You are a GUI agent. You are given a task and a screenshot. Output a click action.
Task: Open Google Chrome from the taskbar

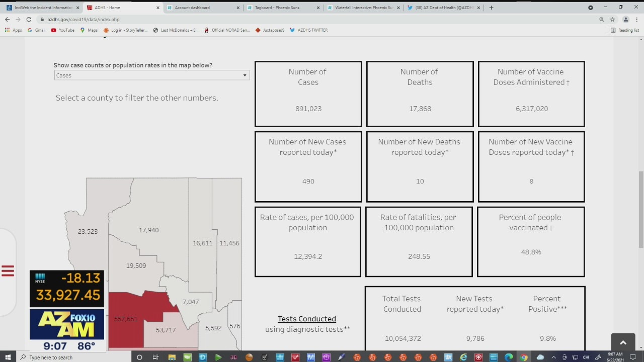[524, 357]
